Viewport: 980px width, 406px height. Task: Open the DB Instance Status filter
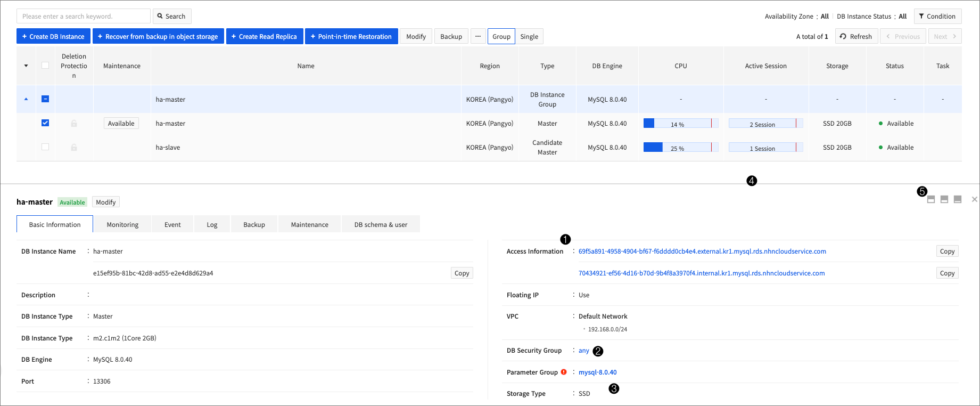[x=871, y=17]
